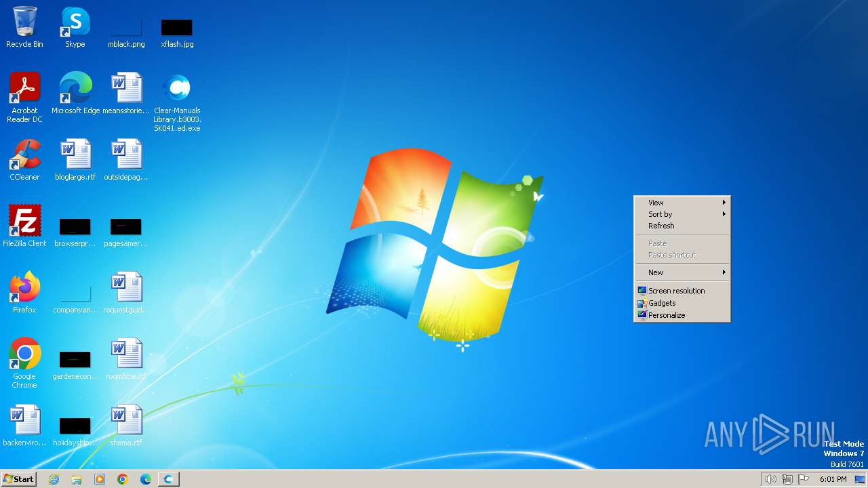Select the Google Chrome desktop shortcut
Screen dimensions: 868x488
coord(24,363)
